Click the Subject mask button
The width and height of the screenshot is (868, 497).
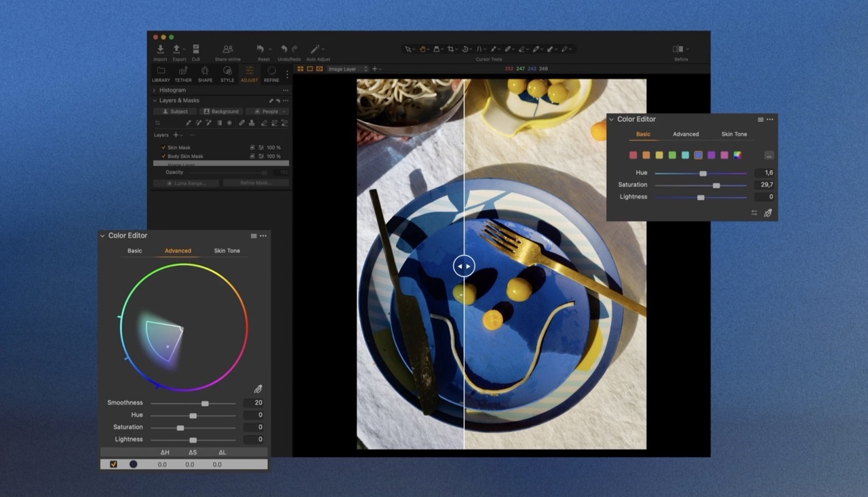[x=175, y=111]
